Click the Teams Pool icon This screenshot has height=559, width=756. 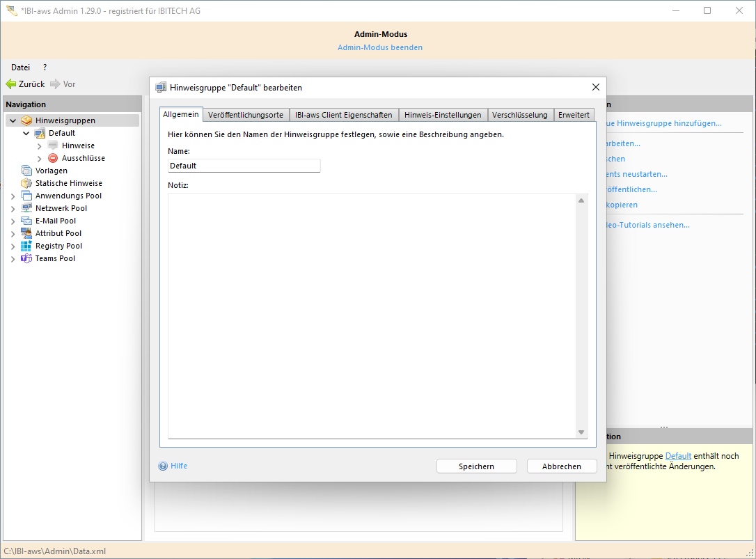(x=26, y=258)
